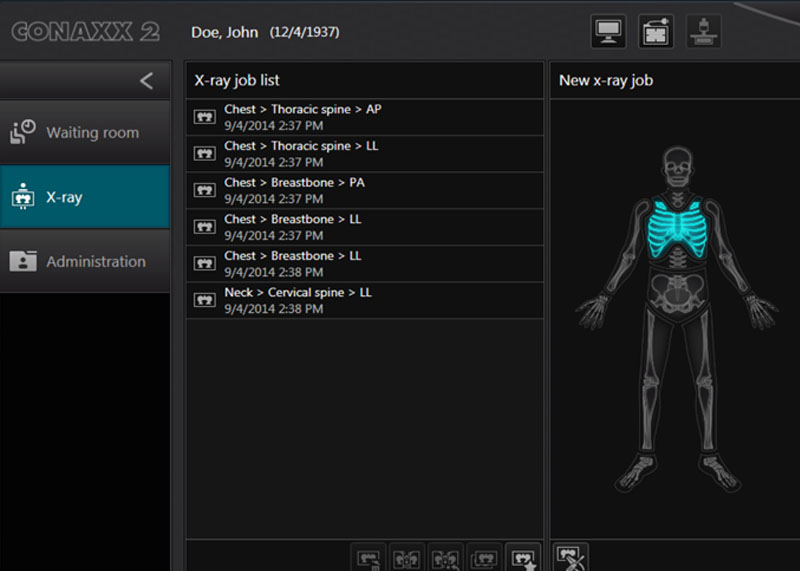800x571 pixels.
Task: Select job Chest > Thoracic spine > AP
Action: point(365,117)
